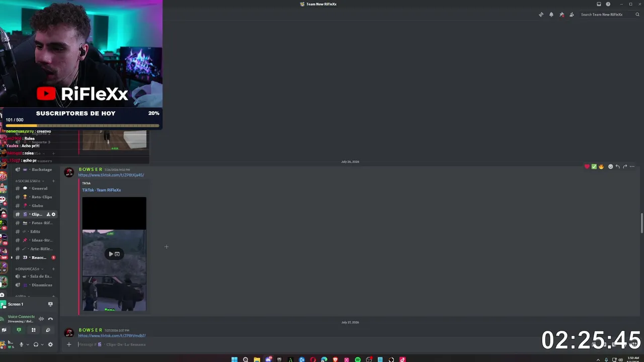Open TikTok from the taskbar
This screenshot has width=644, height=362.
point(403,359)
